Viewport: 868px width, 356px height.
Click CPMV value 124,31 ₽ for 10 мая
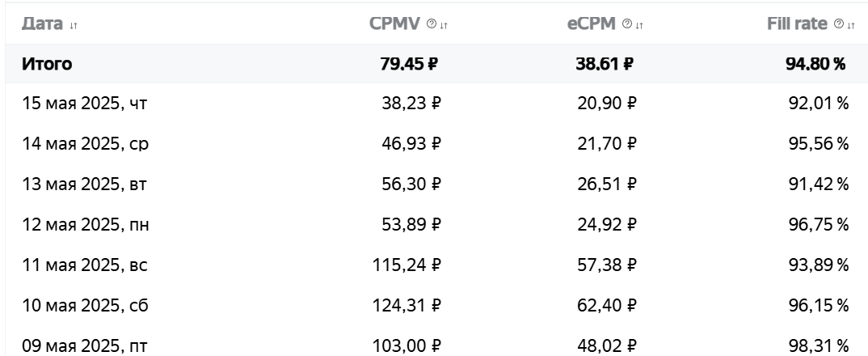pos(407,306)
